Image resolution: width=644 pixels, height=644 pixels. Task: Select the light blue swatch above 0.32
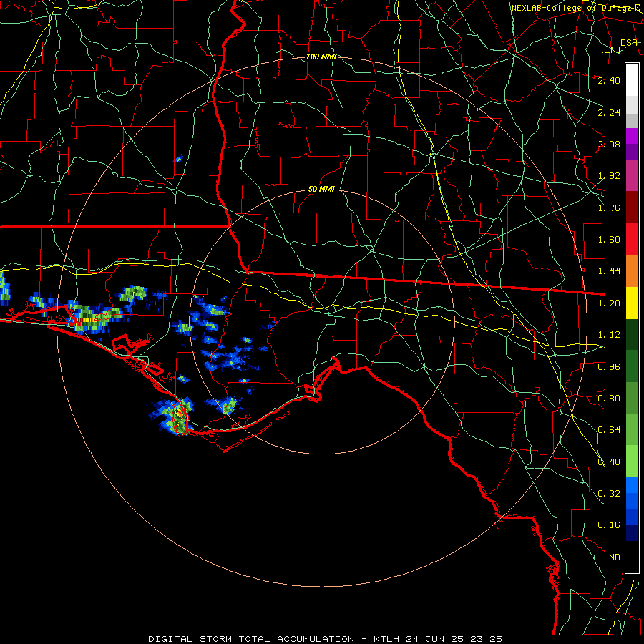[632, 485]
